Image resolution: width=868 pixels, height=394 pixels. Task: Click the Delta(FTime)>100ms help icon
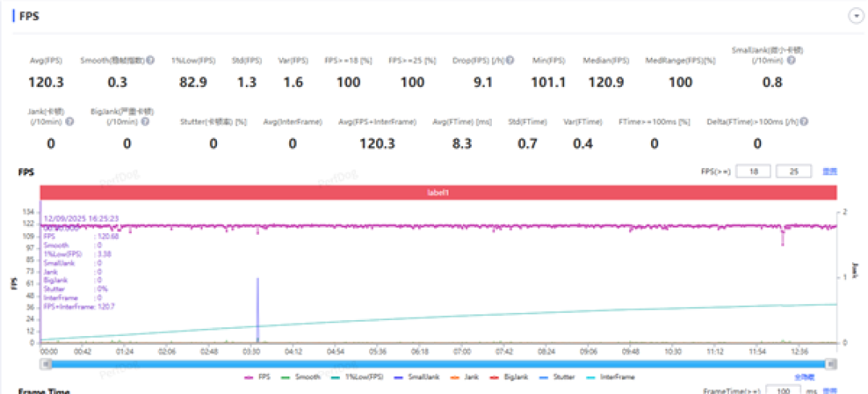pyautogui.click(x=803, y=121)
